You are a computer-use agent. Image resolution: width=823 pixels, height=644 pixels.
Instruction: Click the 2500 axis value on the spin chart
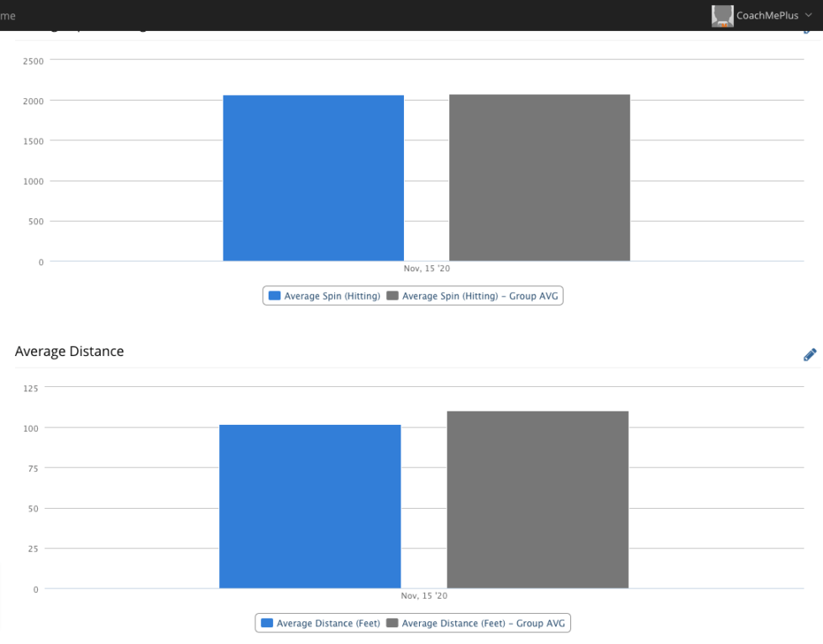pos(33,61)
